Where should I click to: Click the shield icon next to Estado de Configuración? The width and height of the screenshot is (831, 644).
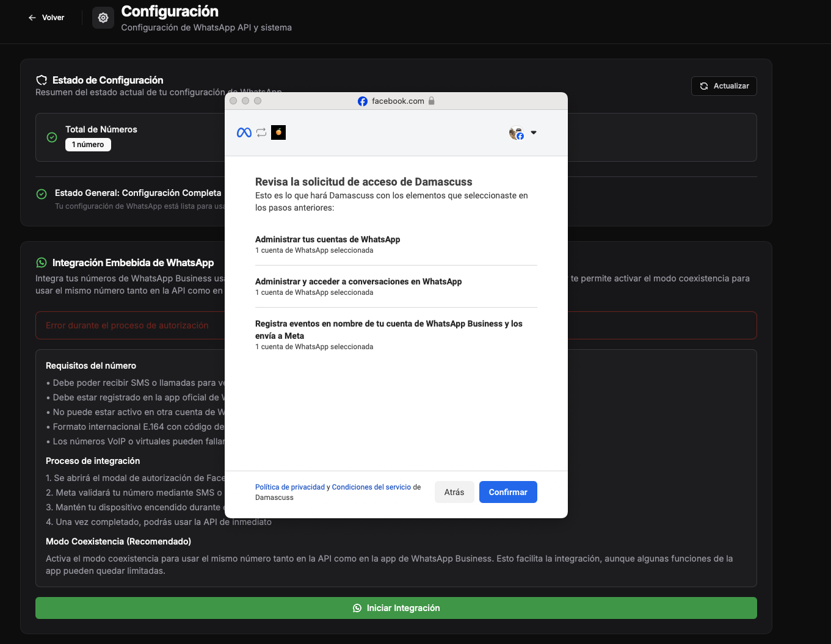point(42,80)
